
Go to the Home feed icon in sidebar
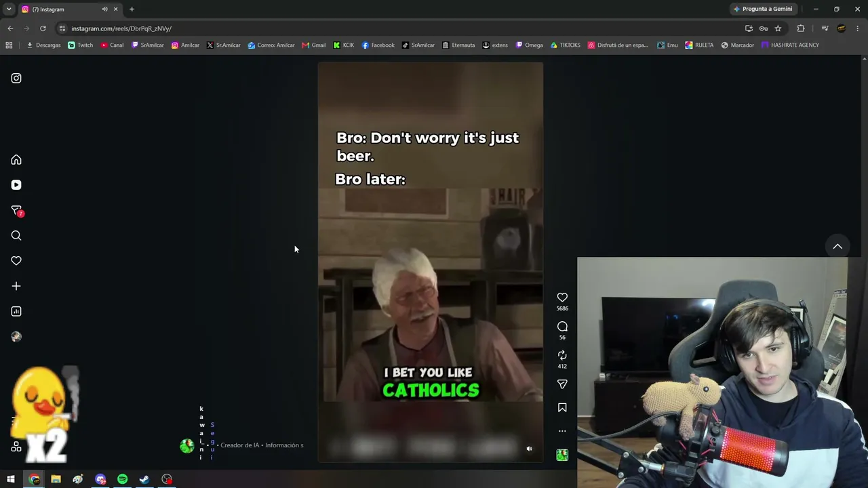(16, 160)
